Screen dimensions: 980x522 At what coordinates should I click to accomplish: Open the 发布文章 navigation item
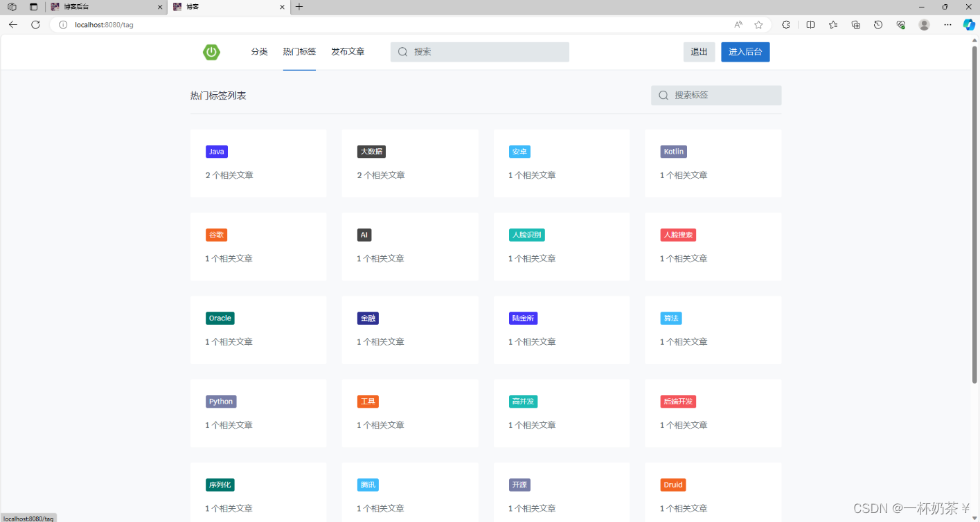click(x=348, y=52)
